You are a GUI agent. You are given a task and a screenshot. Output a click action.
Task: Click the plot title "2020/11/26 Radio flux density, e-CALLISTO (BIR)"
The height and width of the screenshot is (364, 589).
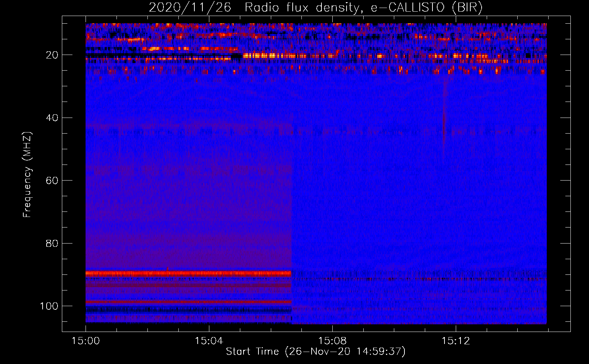point(316,7)
